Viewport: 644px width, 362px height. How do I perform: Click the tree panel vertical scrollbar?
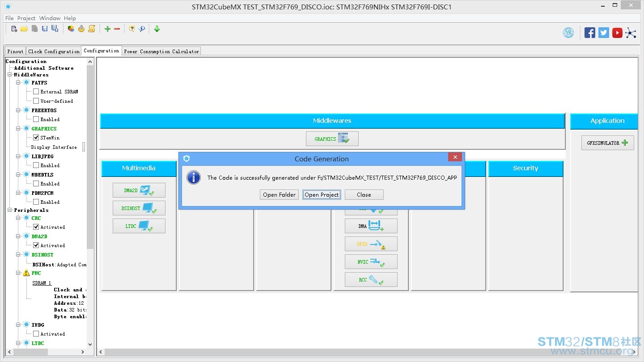[90, 156]
